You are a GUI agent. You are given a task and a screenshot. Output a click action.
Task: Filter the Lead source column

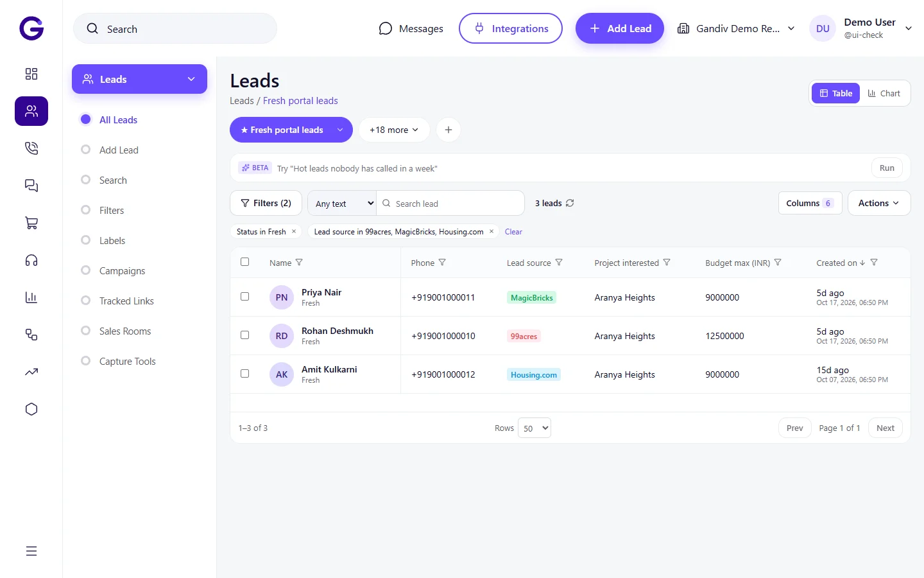[559, 262]
